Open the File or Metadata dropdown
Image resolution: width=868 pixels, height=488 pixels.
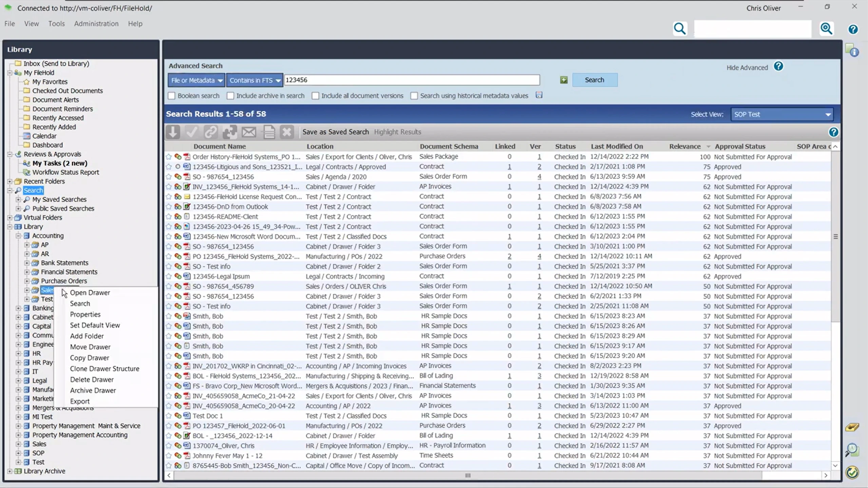click(196, 80)
